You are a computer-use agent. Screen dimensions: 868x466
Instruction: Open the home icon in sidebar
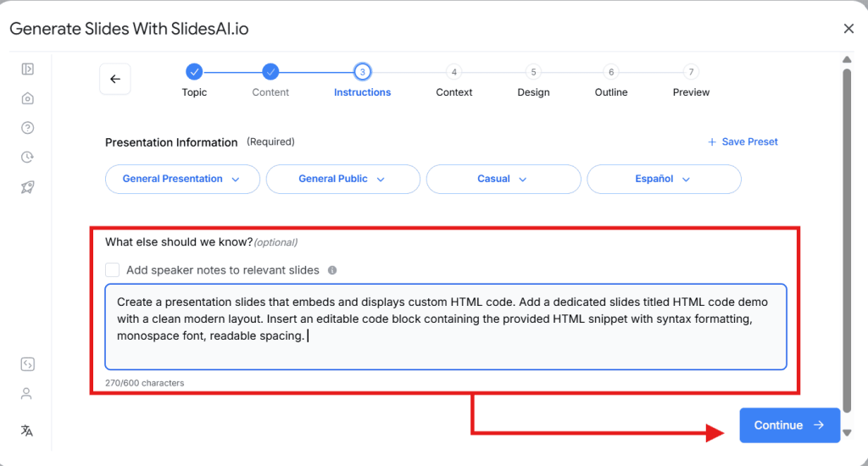point(27,98)
